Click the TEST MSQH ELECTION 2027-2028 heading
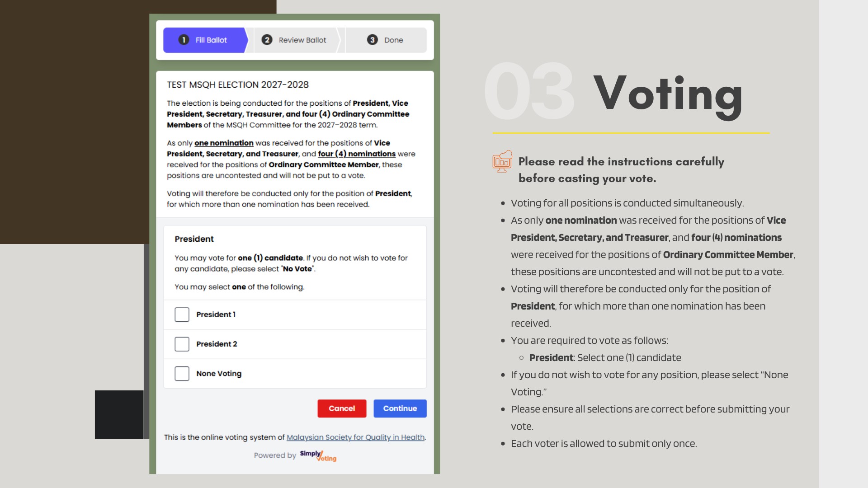868x488 pixels. tap(238, 84)
